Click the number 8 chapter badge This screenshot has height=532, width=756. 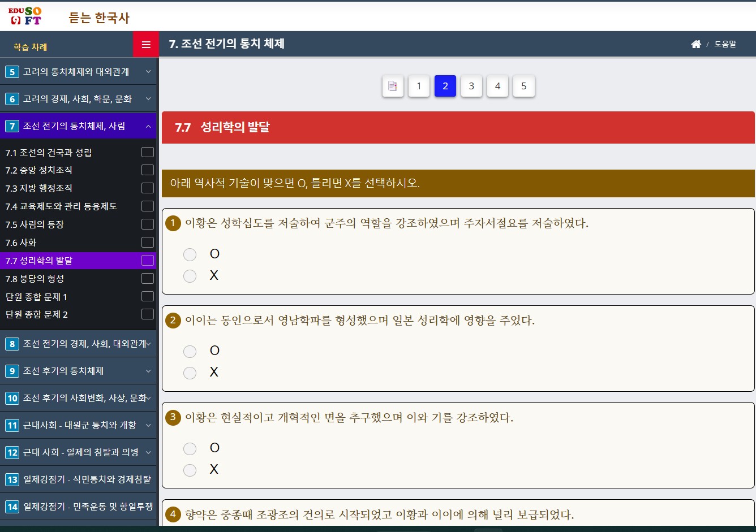12,344
